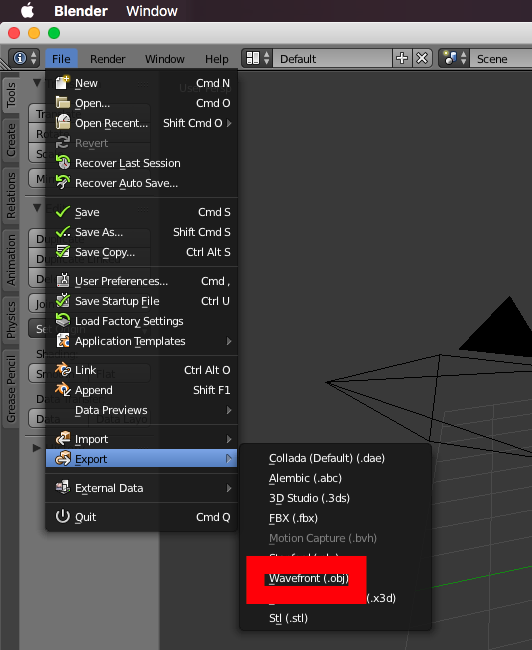Choose Save Copy...

click(x=142, y=252)
